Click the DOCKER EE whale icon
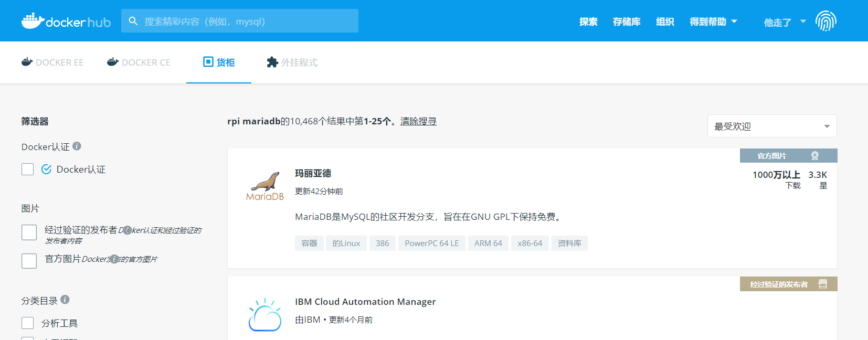This screenshot has width=868, height=340. (x=27, y=62)
